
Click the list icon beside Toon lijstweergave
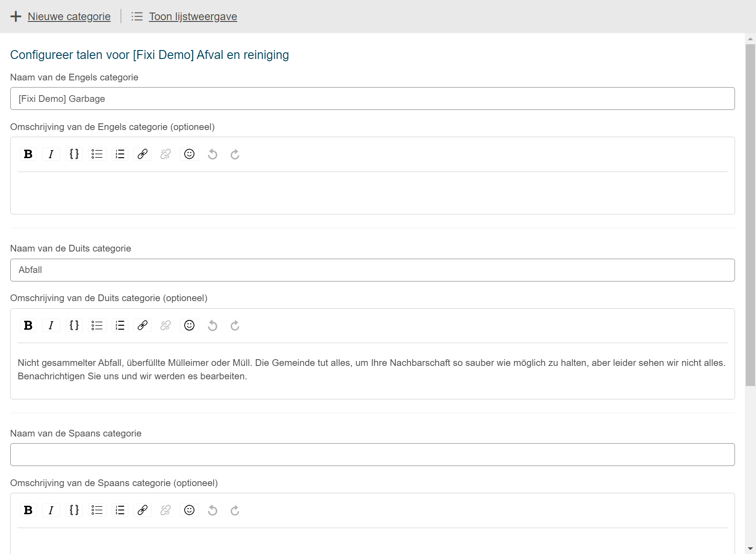[137, 17]
